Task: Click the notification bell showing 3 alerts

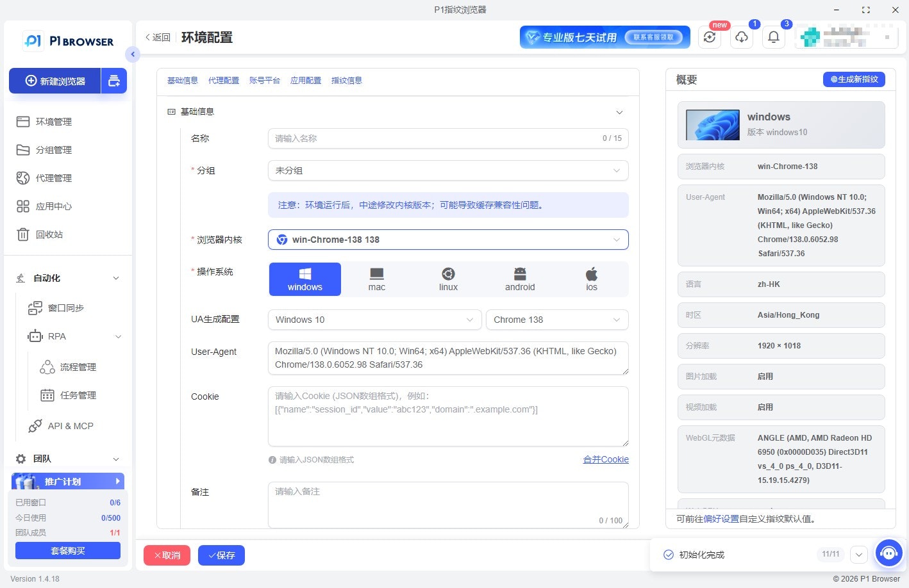Action: tap(774, 37)
